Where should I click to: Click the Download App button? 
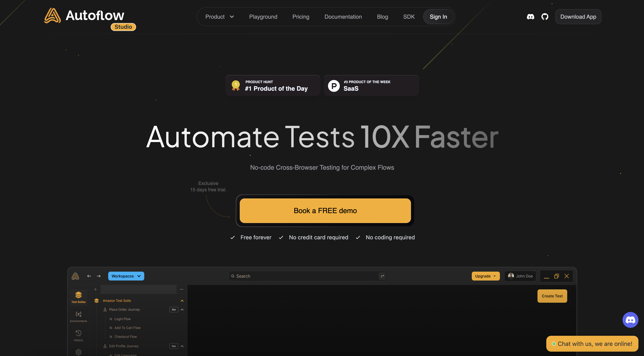tap(578, 17)
